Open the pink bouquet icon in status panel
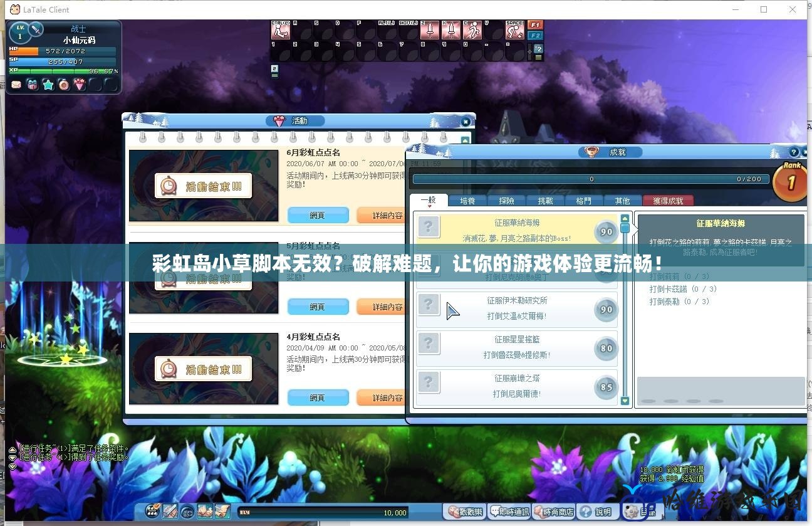The width and height of the screenshot is (812, 526). click(80, 84)
